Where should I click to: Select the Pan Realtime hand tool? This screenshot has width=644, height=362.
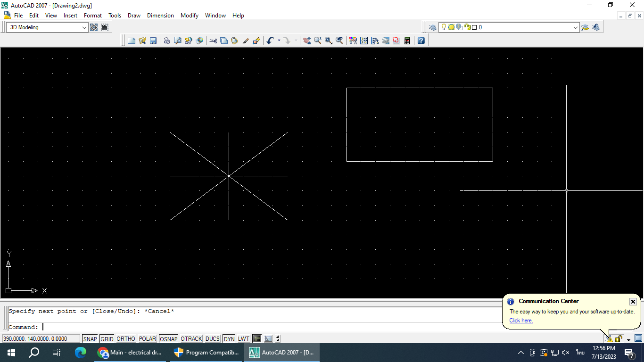[x=307, y=41]
